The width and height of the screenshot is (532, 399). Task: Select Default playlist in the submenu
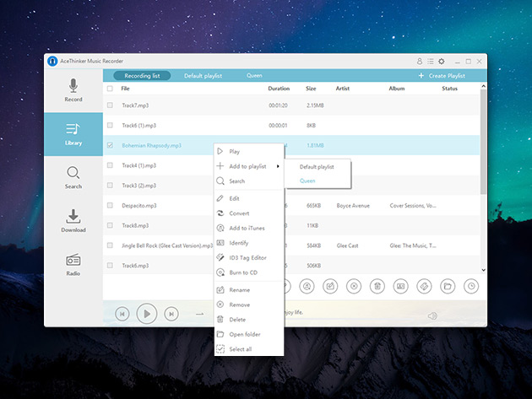[x=318, y=167]
